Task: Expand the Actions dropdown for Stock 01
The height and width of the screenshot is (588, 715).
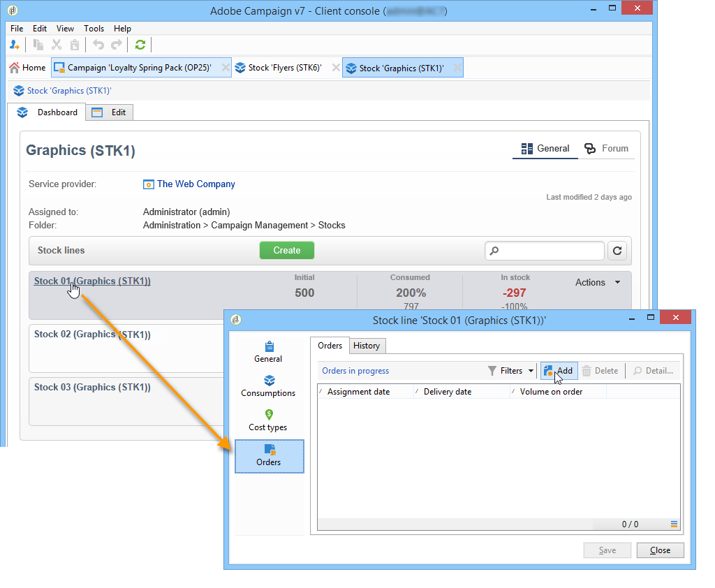Action: pyautogui.click(x=598, y=282)
